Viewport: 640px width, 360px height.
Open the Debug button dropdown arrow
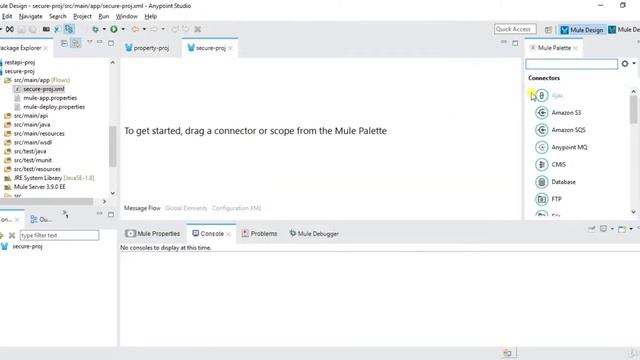[104, 29]
